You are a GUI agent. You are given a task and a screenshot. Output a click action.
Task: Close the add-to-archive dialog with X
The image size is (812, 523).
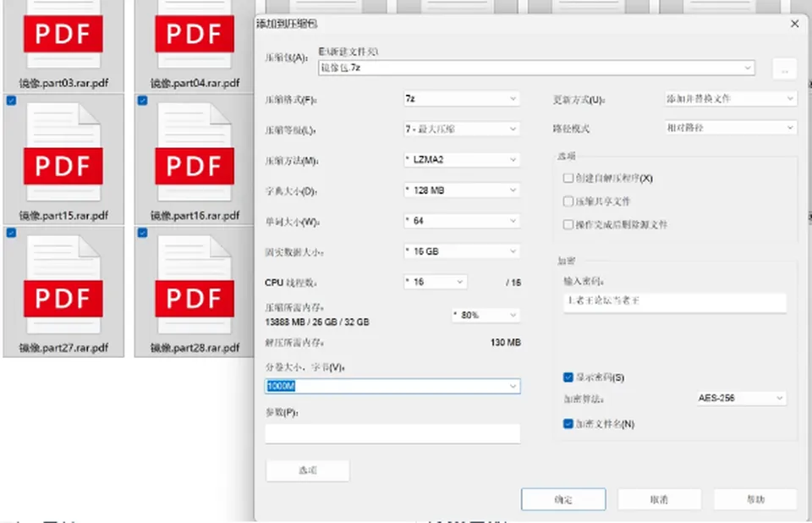pyautogui.click(x=794, y=24)
